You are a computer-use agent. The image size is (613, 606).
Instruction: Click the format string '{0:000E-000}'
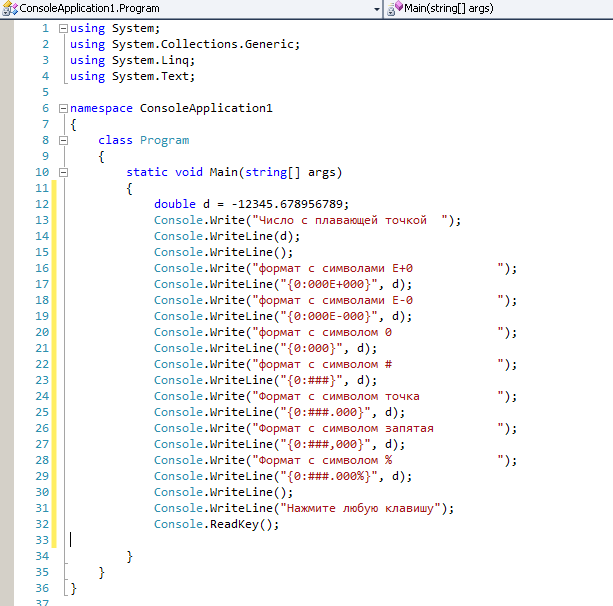point(329,317)
